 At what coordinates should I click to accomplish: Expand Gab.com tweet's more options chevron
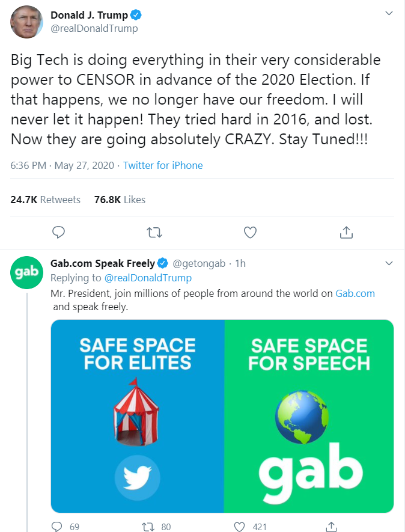(389, 263)
